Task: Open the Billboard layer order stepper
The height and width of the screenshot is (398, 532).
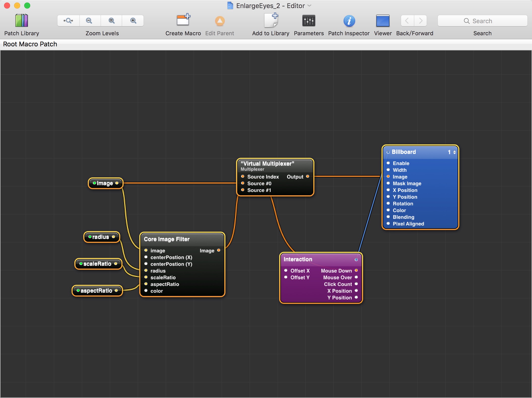Action: pos(454,152)
